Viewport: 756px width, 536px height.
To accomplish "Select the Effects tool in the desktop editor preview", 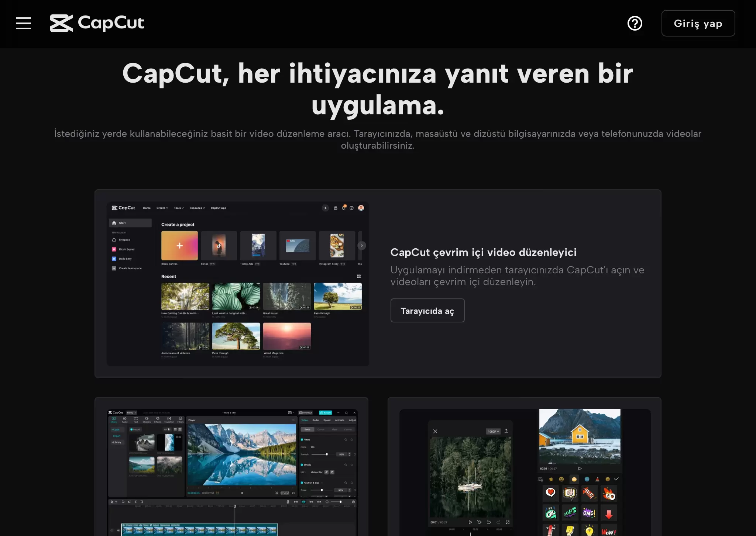I will [x=158, y=420].
